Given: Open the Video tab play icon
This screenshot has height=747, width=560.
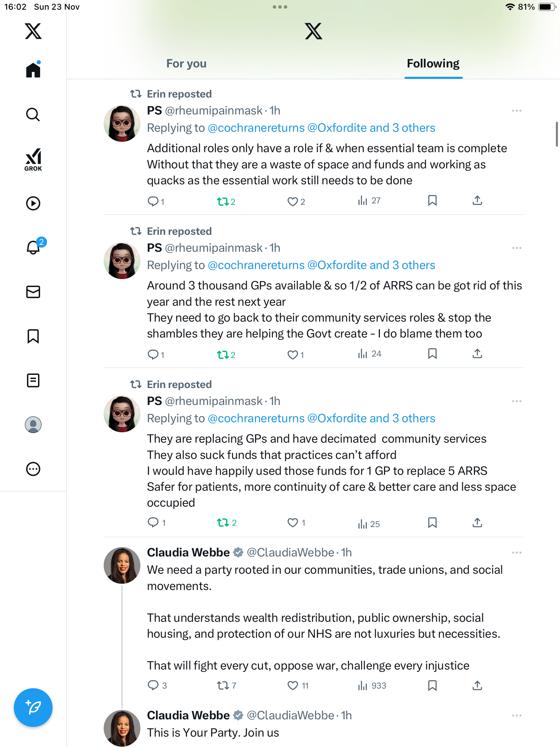Looking at the screenshot, I should pyautogui.click(x=33, y=203).
